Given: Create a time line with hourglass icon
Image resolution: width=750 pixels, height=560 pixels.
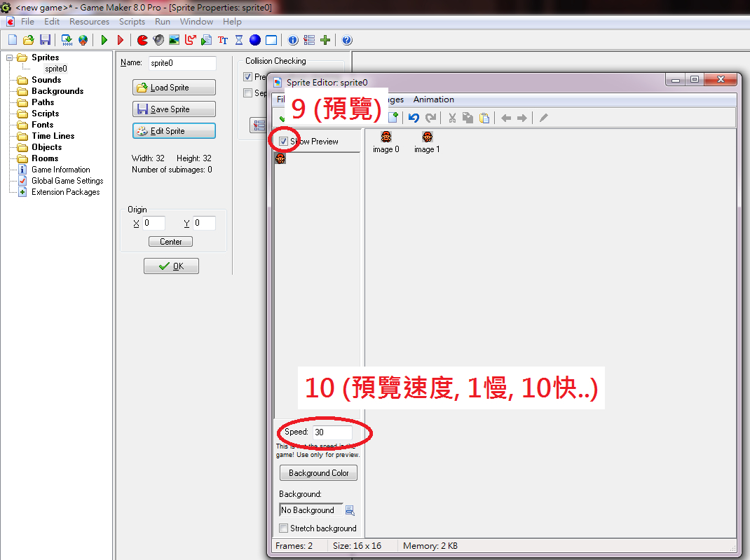Looking at the screenshot, I should point(239,40).
